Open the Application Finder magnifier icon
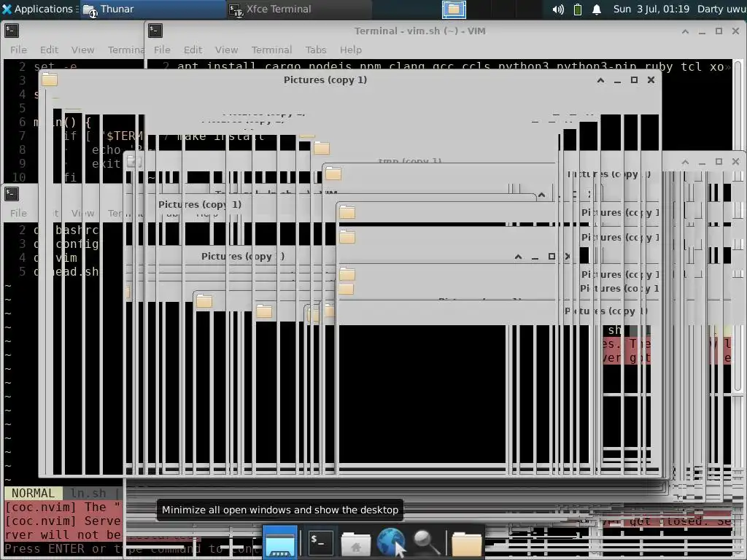747x560 pixels. (426, 542)
